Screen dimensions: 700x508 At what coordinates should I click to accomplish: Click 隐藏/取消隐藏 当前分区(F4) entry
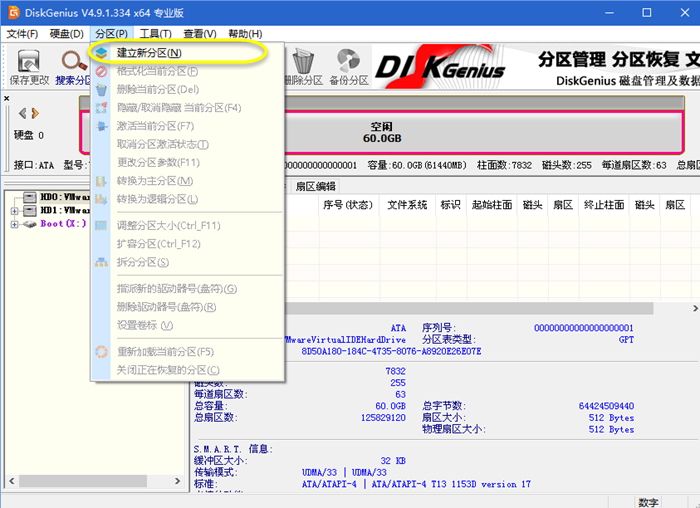click(x=187, y=108)
